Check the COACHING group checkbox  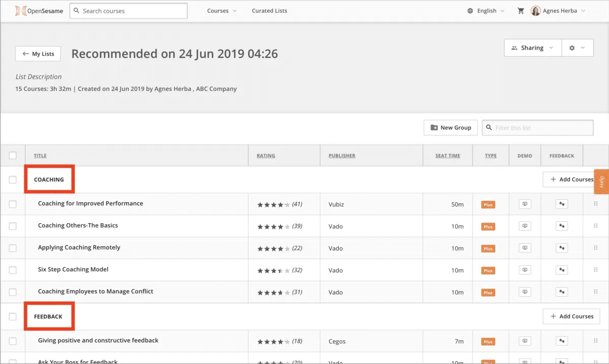tap(13, 179)
